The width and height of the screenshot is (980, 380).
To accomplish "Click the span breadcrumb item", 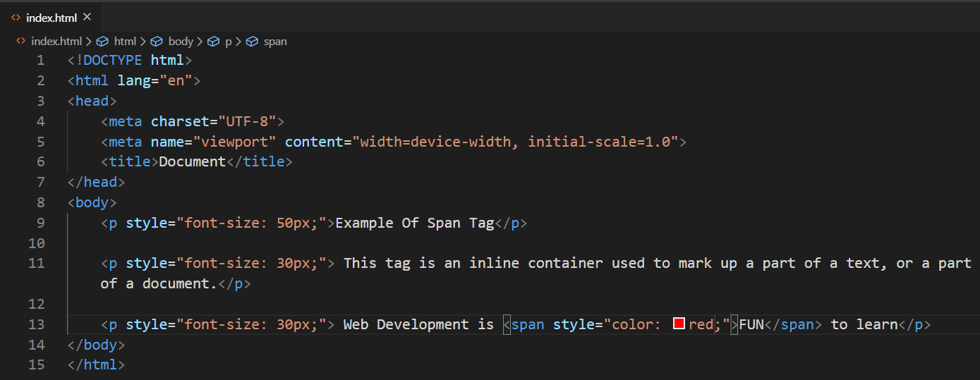I will point(275,42).
